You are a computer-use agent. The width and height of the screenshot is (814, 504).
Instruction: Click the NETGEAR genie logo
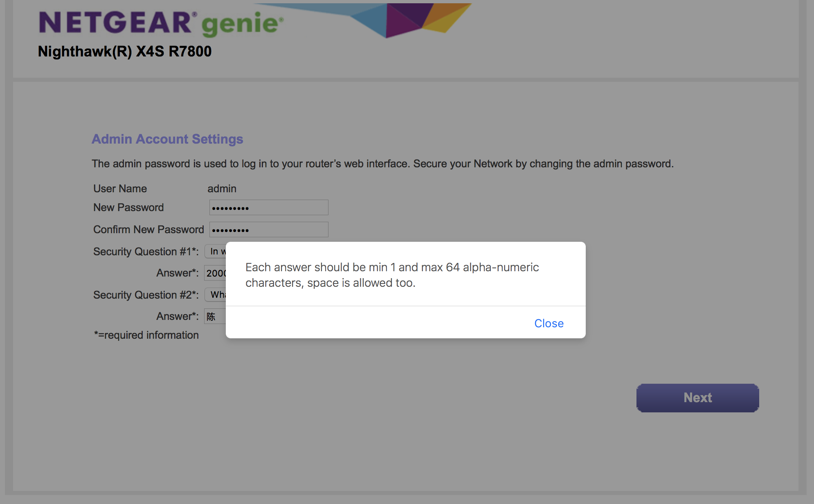(161, 22)
